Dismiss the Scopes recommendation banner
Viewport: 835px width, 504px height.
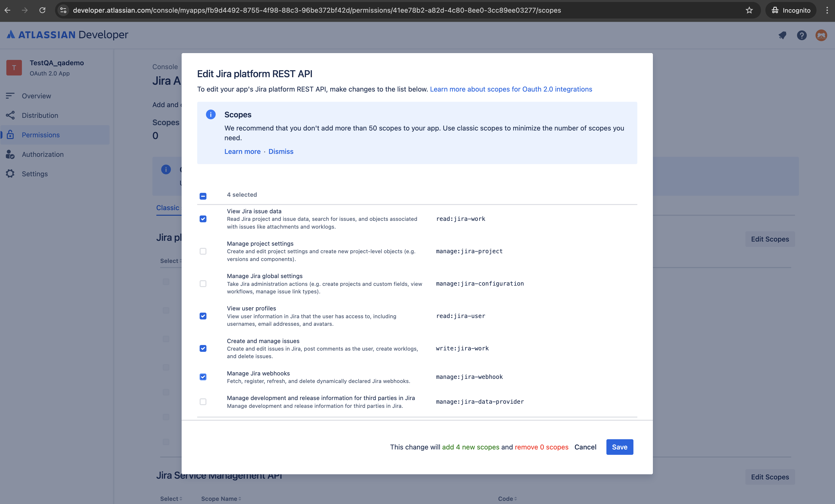click(x=281, y=151)
